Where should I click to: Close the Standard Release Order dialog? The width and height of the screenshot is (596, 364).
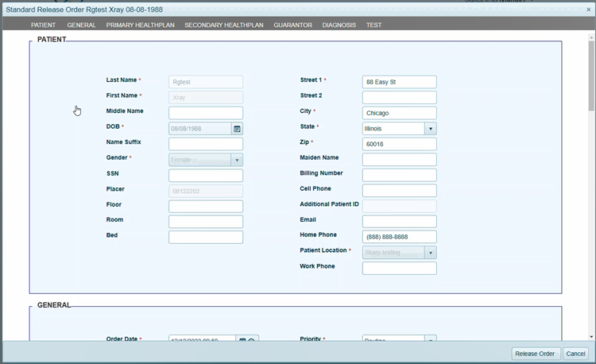click(589, 10)
